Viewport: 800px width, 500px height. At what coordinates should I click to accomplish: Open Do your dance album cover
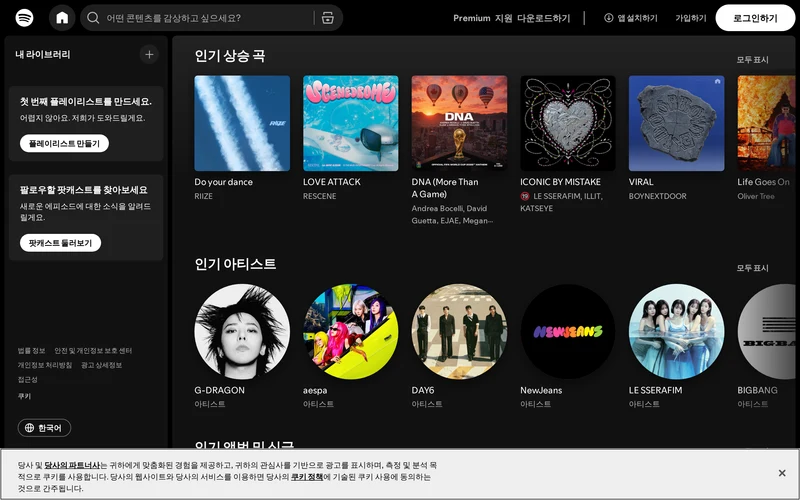(242, 123)
